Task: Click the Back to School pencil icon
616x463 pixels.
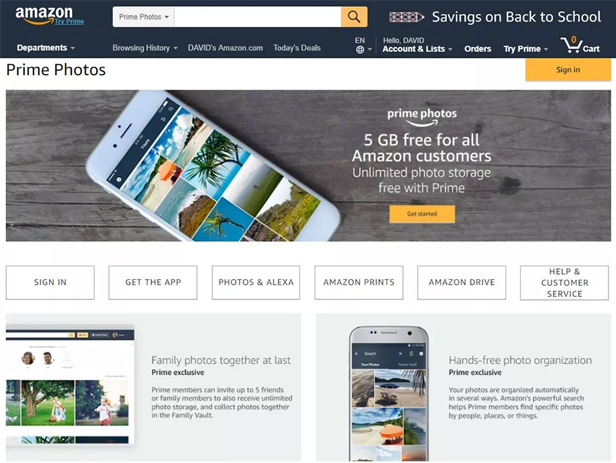Action: coord(406,17)
